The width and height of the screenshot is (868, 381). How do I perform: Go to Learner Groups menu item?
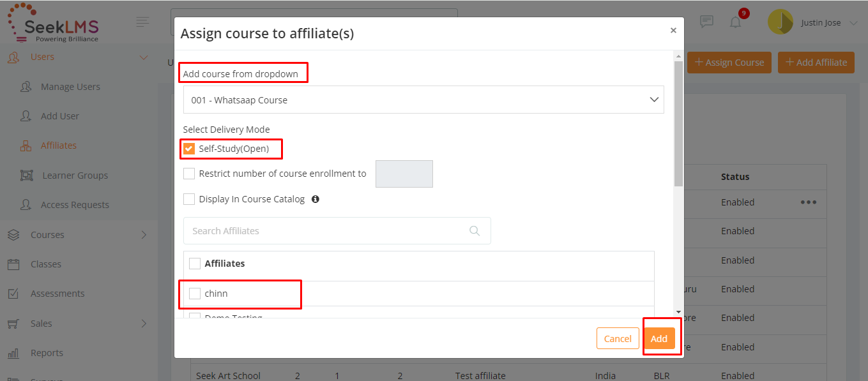click(x=75, y=176)
